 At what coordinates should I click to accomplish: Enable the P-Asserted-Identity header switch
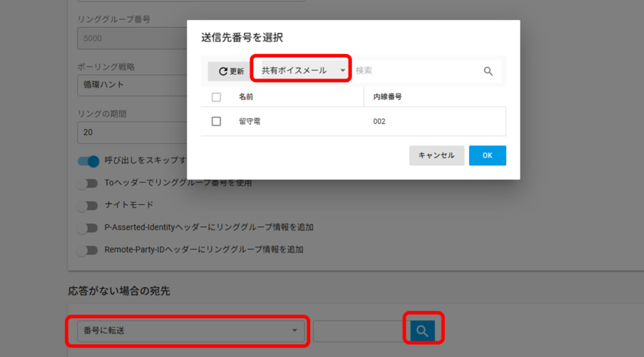88,227
